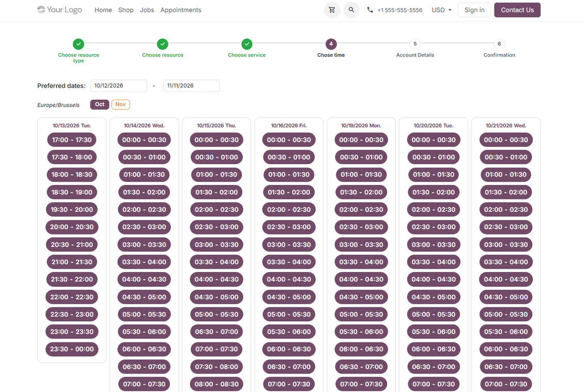Click step 4 Chose time circle
The height and width of the screenshot is (392, 584).
(x=331, y=44)
